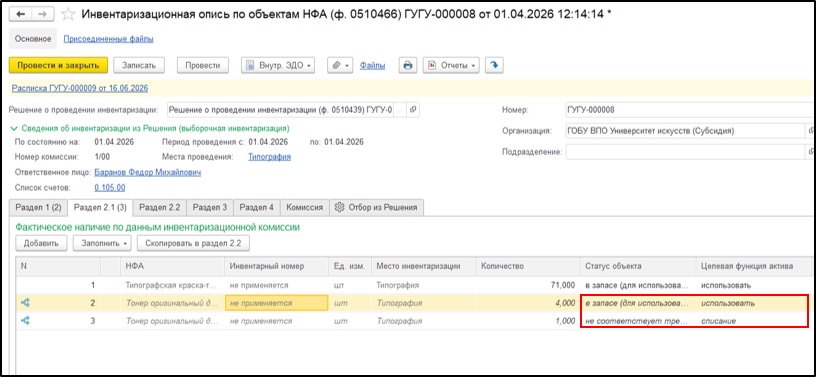This screenshot has width=816, height=377.
Task: Click the Провести button
Action: (202, 65)
